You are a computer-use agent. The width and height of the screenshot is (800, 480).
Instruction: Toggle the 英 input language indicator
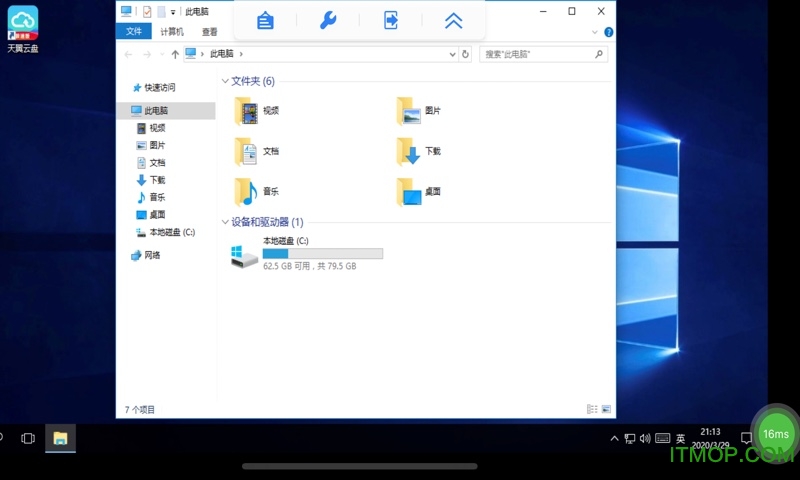[681, 438]
